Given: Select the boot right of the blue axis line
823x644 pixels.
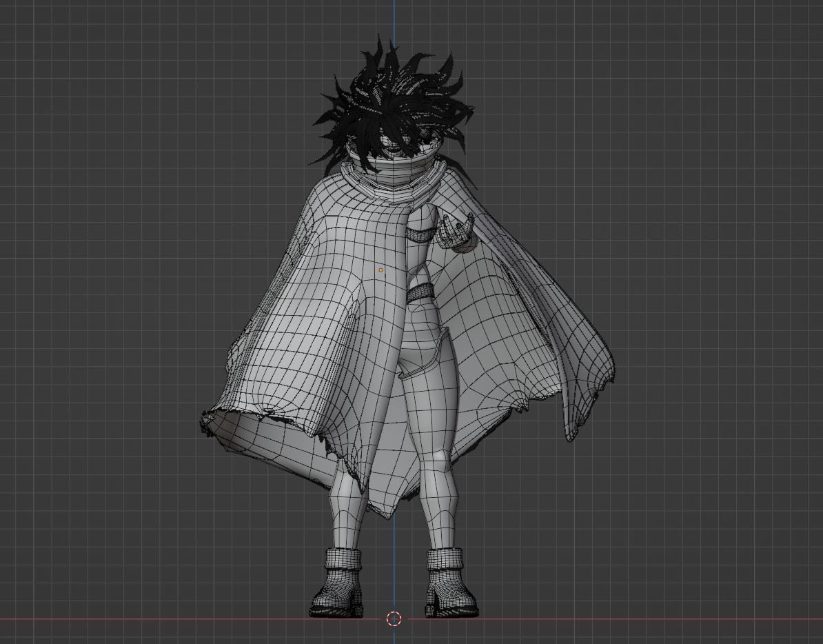Looking at the screenshot, I should click(x=450, y=583).
